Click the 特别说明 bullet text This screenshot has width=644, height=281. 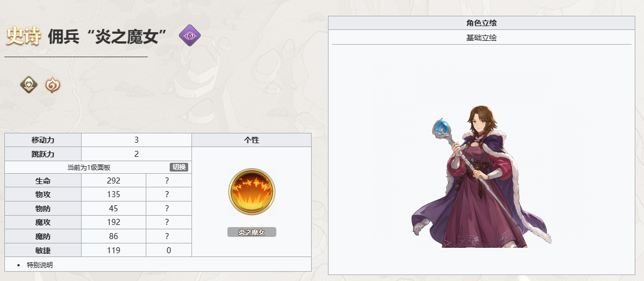40,265
